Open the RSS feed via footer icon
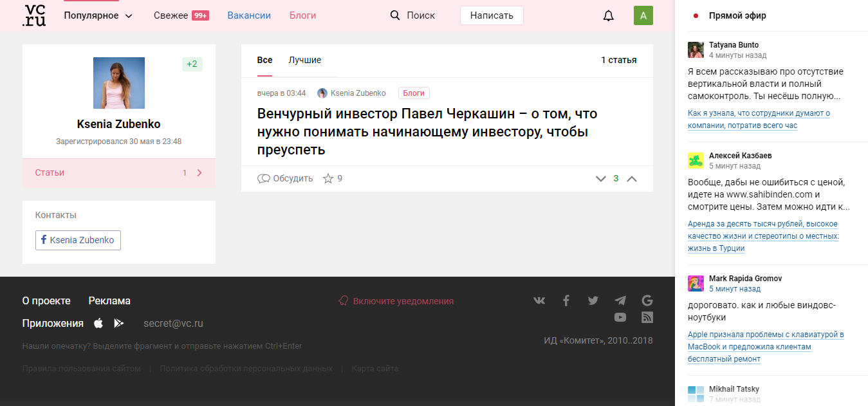Image resolution: width=868 pixels, height=406 pixels. pos(647,317)
